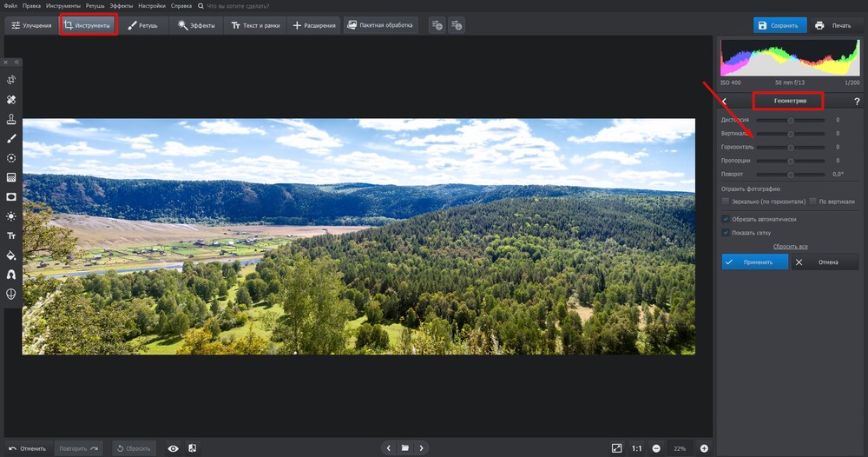Image resolution: width=868 pixels, height=457 pixels.
Task: Choose the vignette tool icon
Action: tap(11, 197)
